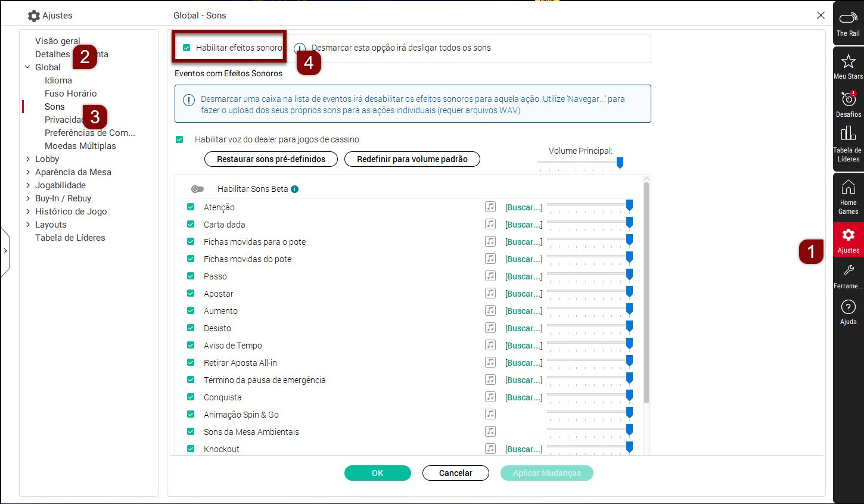864x504 pixels.
Task: Click the Ajuda question mark icon
Action: [x=848, y=307]
